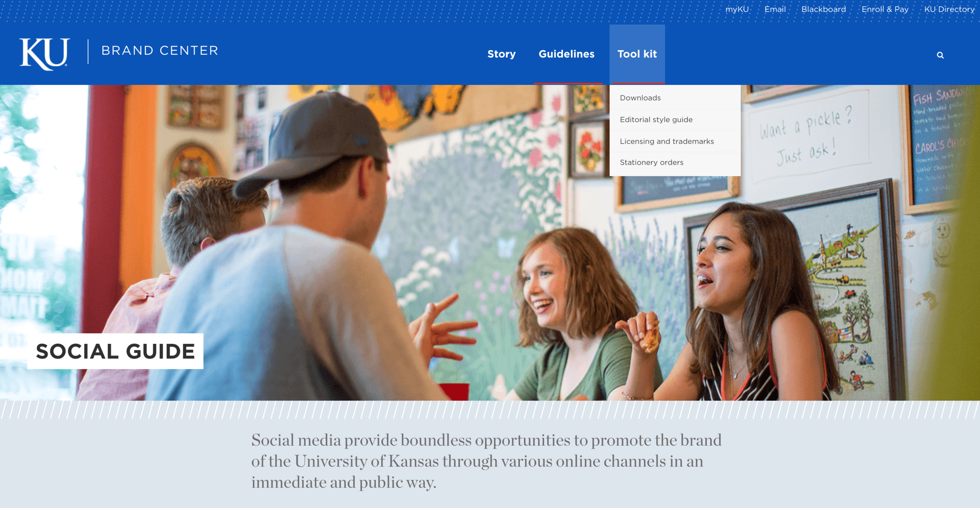The width and height of the screenshot is (980, 527).
Task: Click the KU logo
Action: point(44,54)
